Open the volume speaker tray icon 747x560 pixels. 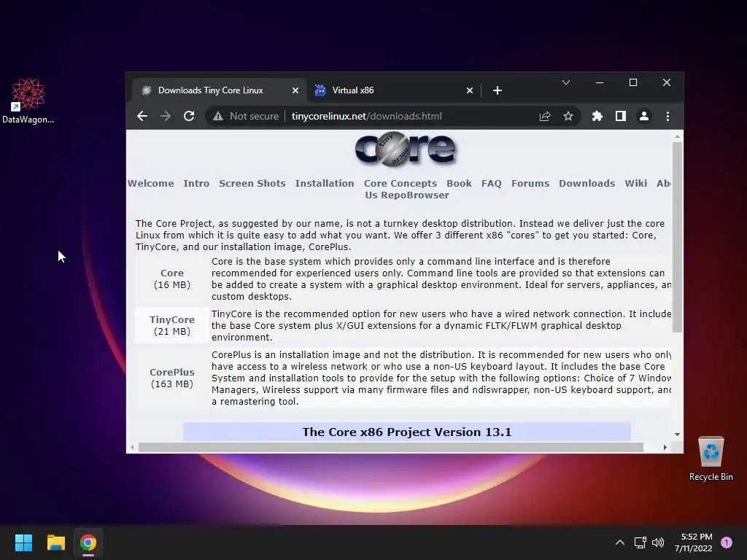click(658, 542)
